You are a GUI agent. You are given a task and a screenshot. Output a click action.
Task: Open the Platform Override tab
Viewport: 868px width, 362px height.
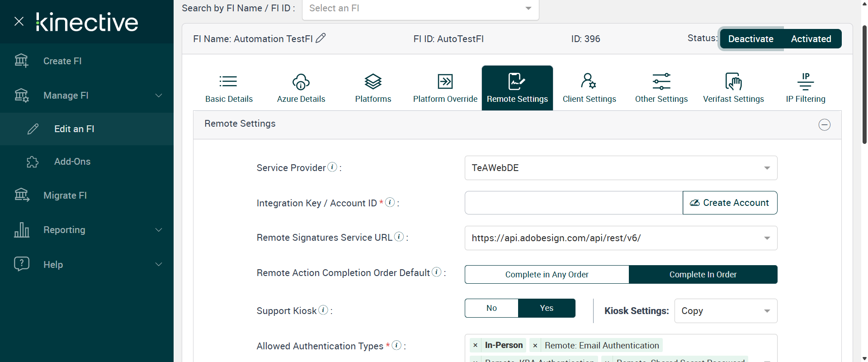click(445, 88)
